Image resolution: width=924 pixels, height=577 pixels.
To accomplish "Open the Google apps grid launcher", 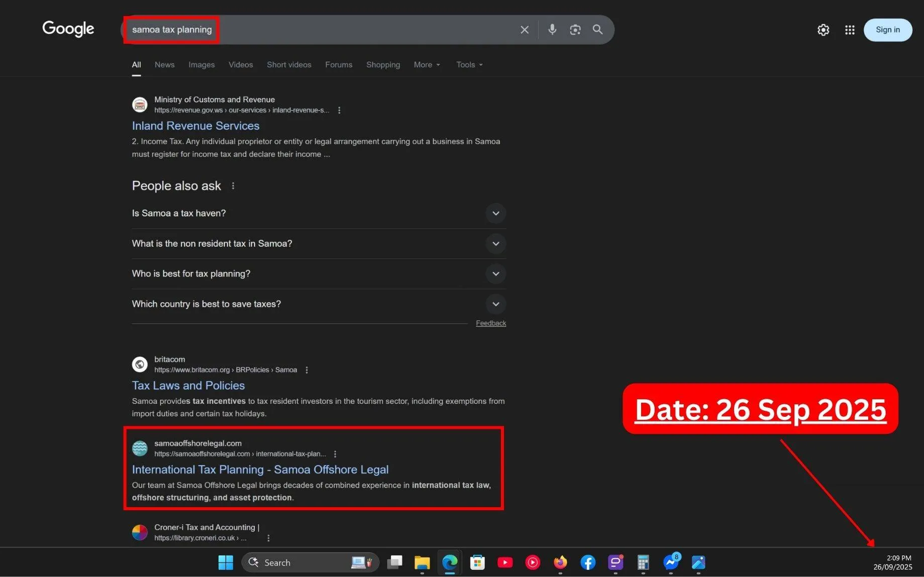I will point(849,30).
